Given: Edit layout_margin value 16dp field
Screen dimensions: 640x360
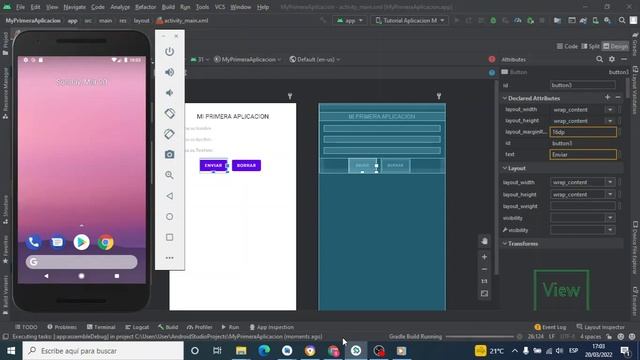Looking at the screenshot, I should point(583,132).
